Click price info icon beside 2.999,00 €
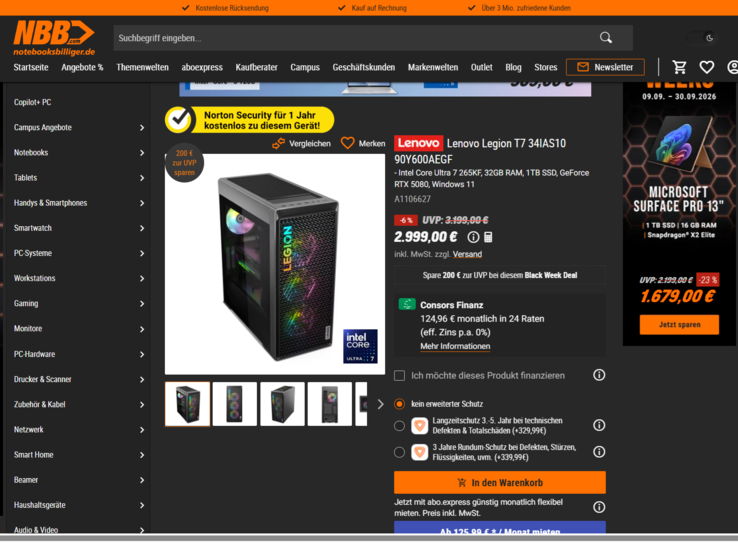This screenshot has width=738, height=543. 473,237
